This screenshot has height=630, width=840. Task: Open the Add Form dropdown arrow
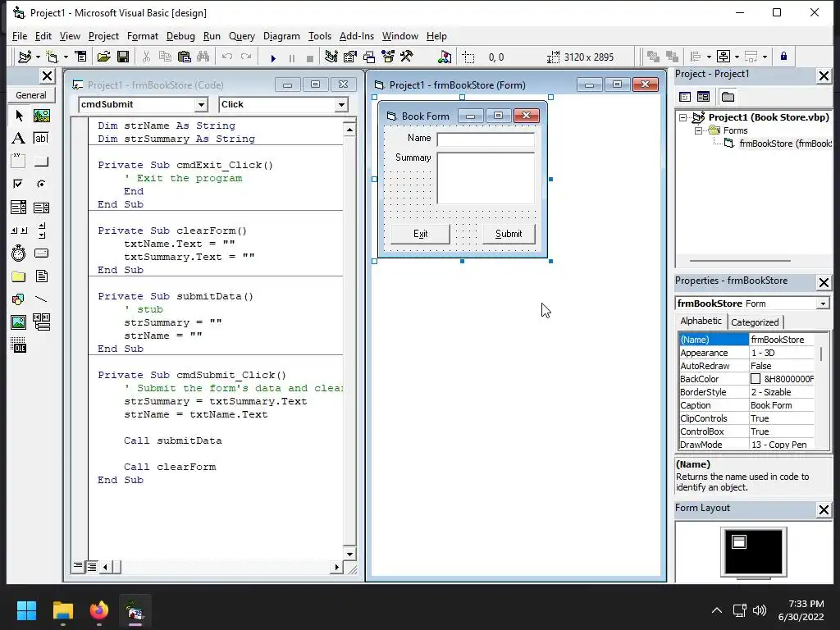point(66,57)
